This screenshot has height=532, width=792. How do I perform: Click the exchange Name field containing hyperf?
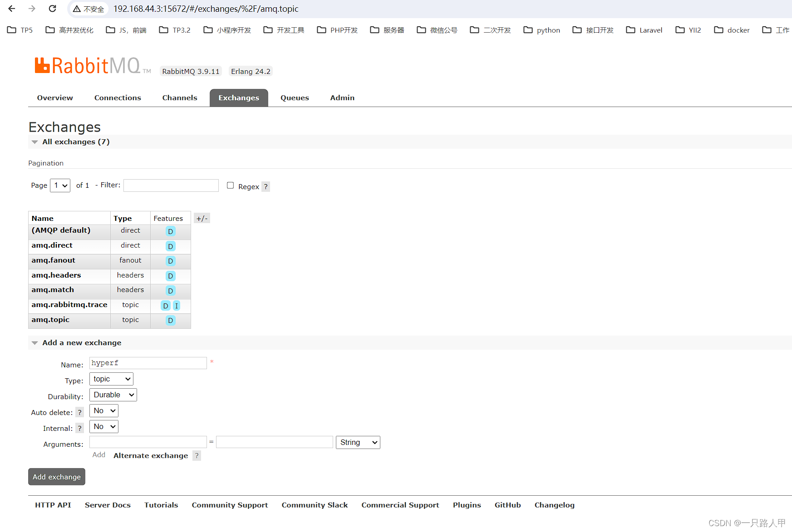(x=148, y=363)
